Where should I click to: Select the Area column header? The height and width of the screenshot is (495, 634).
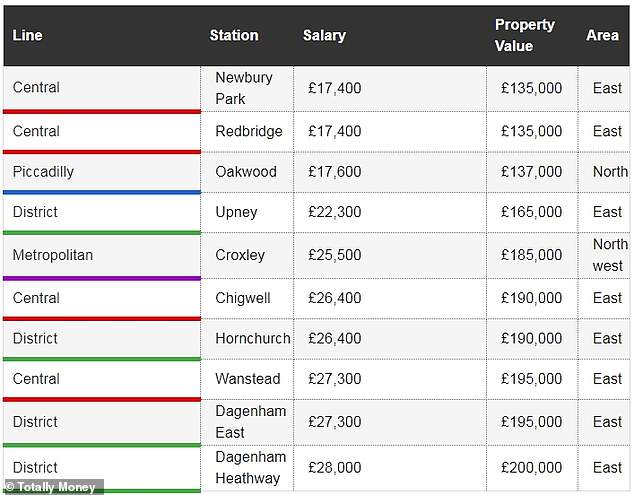point(602,36)
